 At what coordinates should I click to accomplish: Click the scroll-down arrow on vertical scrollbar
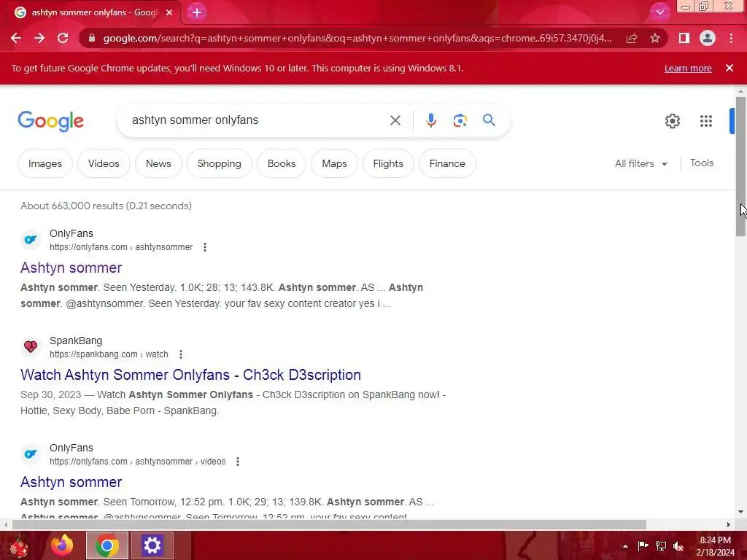(740, 512)
